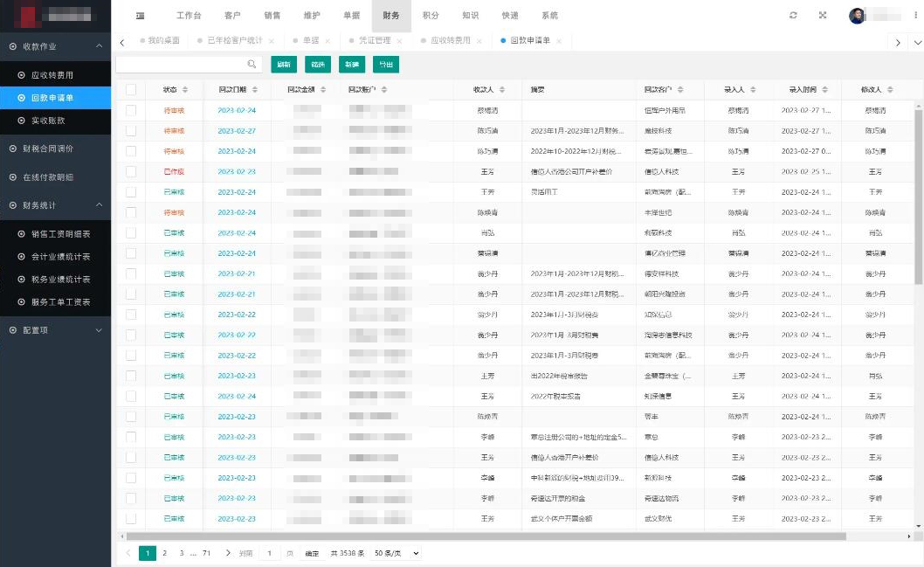The image size is (924, 567).
Task: Open the 积分 top menu
Action: coord(431,16)
